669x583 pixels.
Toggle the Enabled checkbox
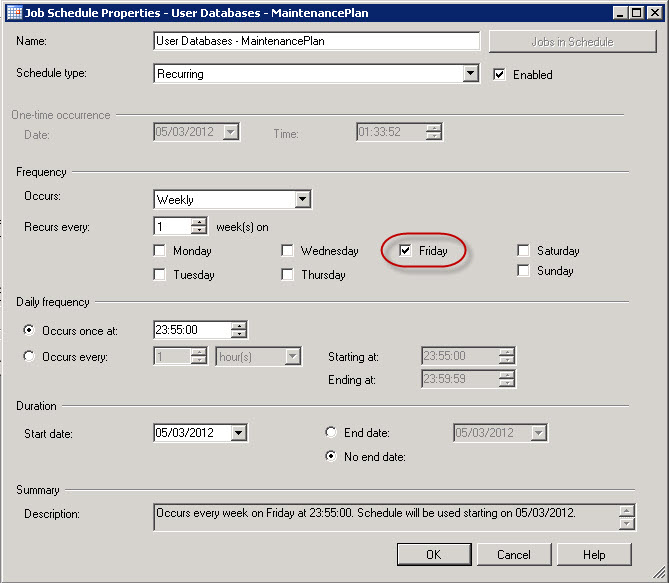[500, 74]
